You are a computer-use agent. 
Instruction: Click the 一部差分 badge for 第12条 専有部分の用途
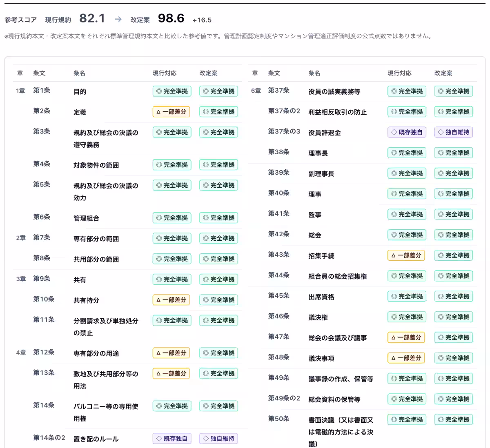point(171,353)
